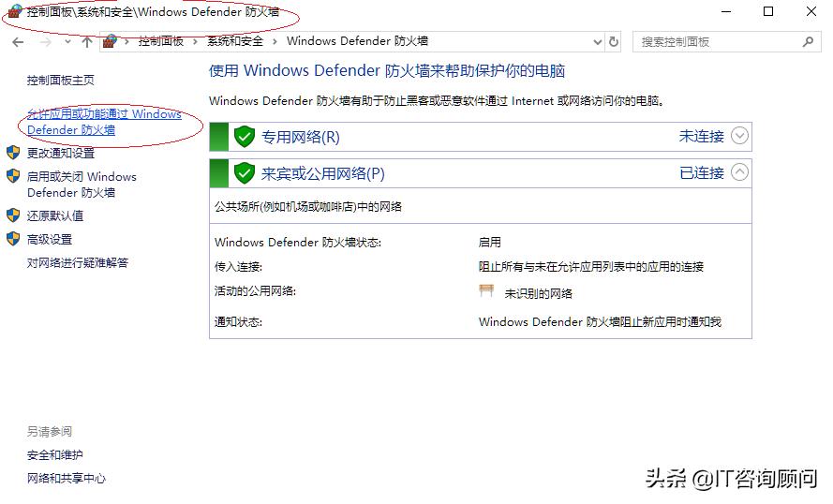Open 网络和共享中心 link
833x504 pixels.
(x=67, y=479)
